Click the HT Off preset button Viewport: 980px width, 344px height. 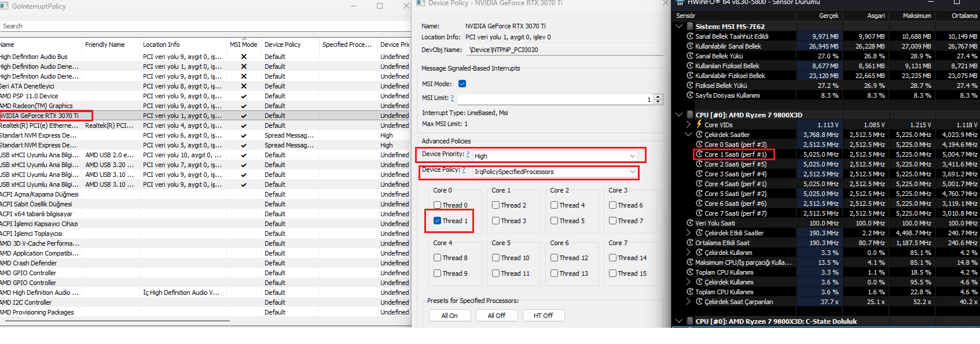pyautogui.click(x=543, y=316)
